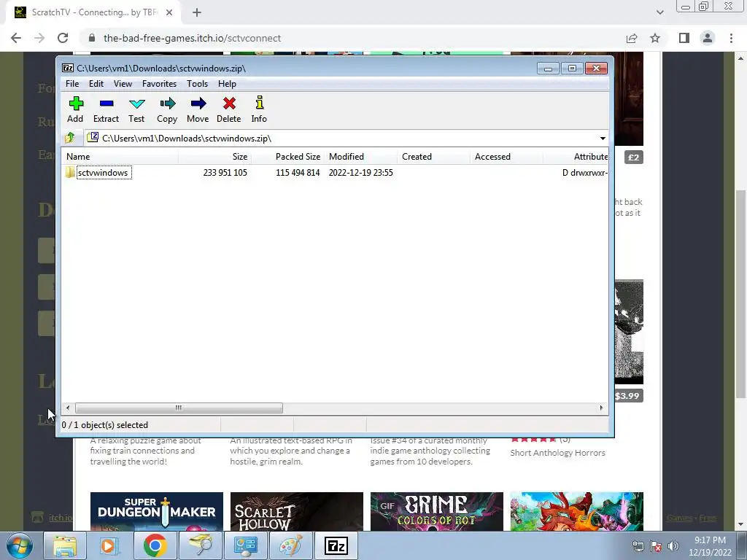Click the Action Center flag tray icon
Viewport: 747px width, 560px height.
click(656, 546)
